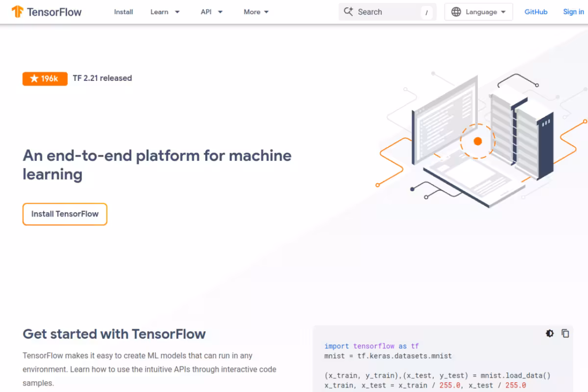Open the TF 2.21 released announcement
Screen dimensions: 588x392
[x=102, y=78]
